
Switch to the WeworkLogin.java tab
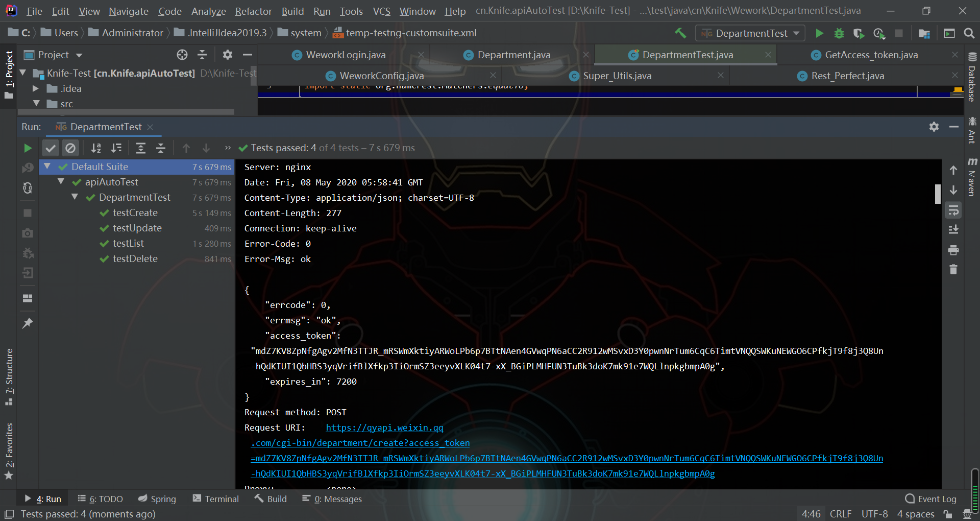coord(346,55)
